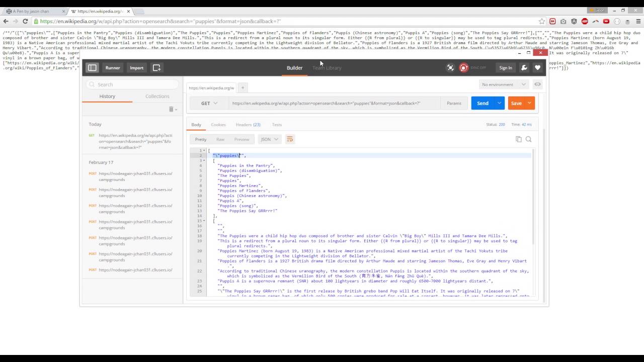Select the response Body tab
The height and width of the screenshot is (362, 644).
point(196,125)
